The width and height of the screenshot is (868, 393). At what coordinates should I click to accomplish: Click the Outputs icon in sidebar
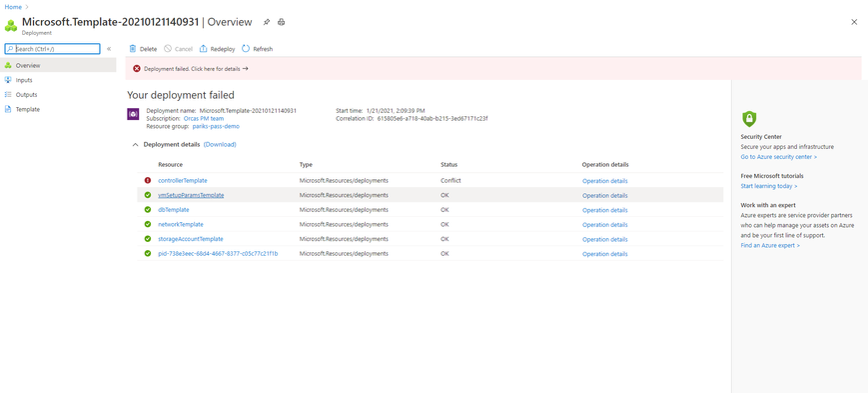(x=8, y=95)
